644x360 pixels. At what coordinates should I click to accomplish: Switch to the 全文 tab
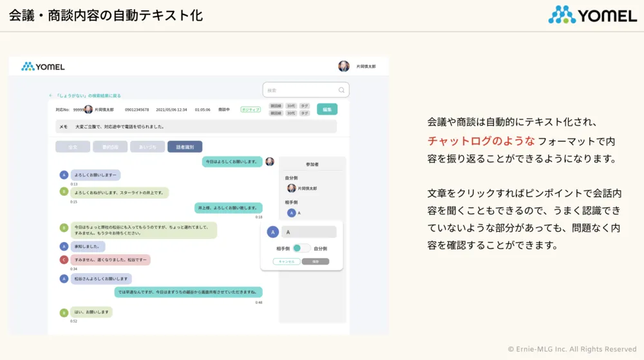tap(73, 147)
